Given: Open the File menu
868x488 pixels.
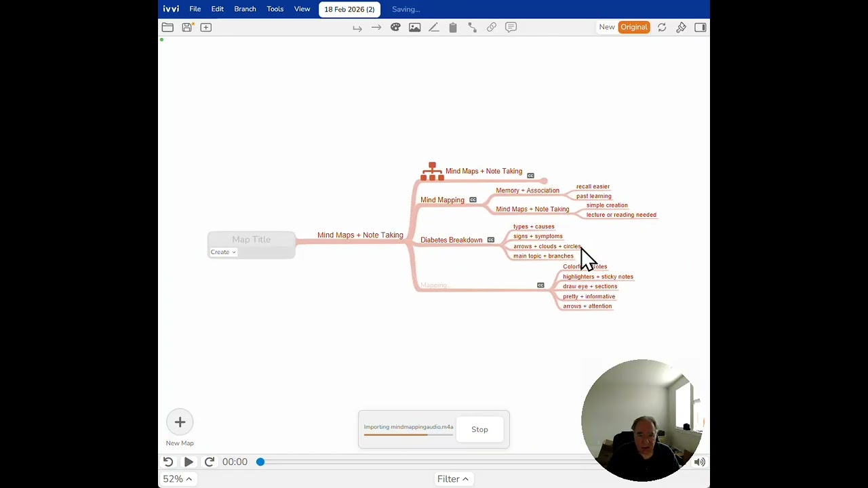Looking at the screenshot, I should (x=195, y=9).
